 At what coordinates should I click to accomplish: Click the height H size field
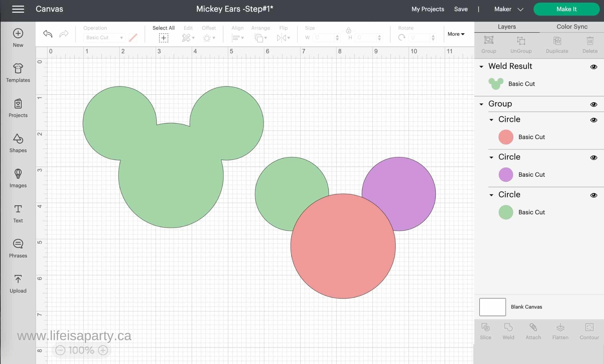(369, 37)
